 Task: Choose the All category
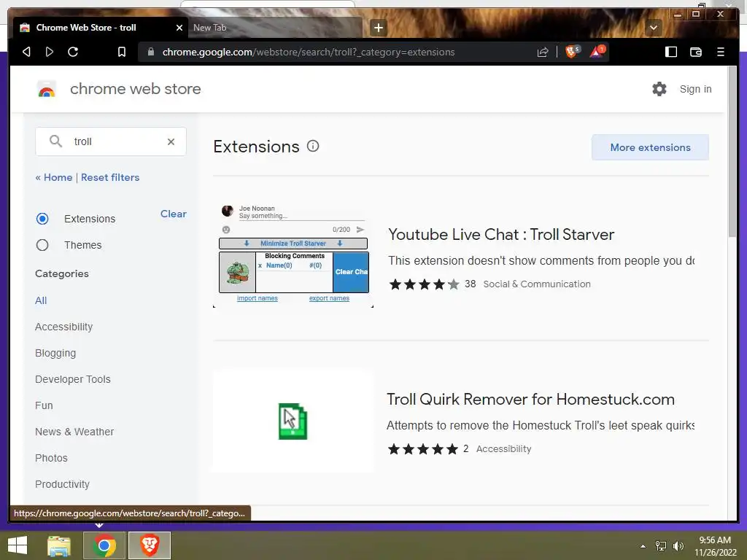click(41, 300)
